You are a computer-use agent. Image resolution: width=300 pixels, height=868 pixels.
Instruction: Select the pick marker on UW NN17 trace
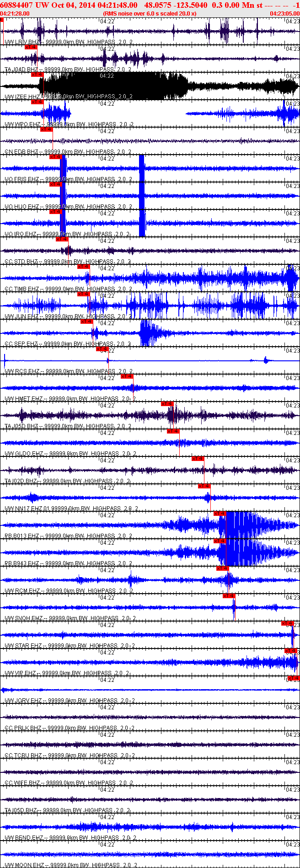point(204,486)
